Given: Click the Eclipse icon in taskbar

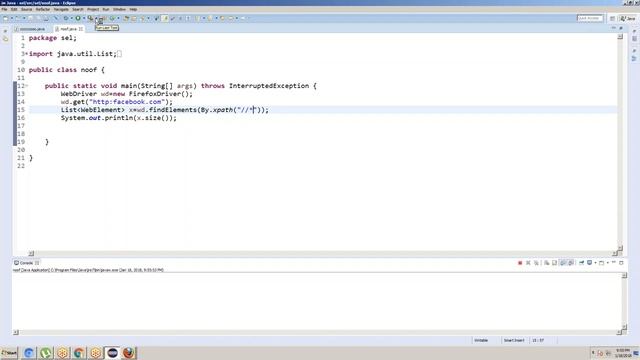Looking at the screenshot, I should coord(112,353).
